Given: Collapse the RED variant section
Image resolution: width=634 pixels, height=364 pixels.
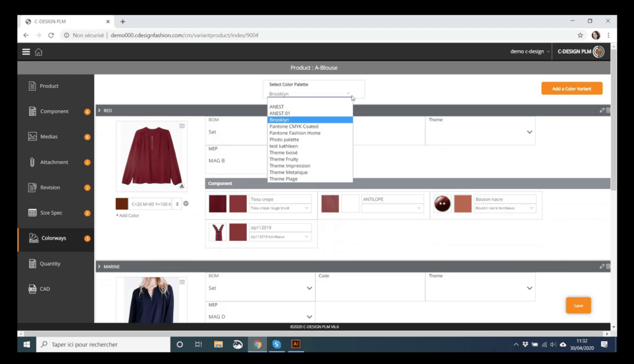Looking at the screenshot, I should point(99,110).
